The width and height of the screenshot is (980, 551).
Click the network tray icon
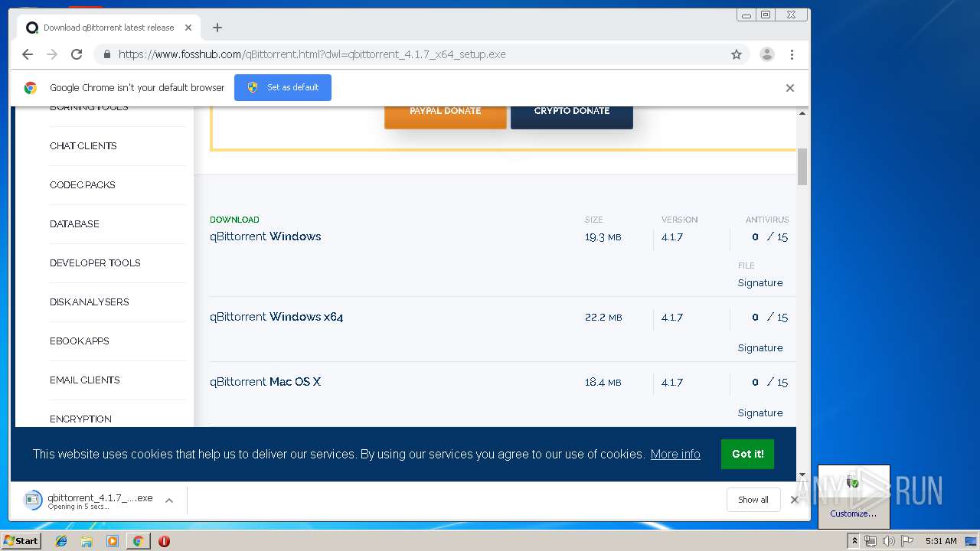[x=871, y=541]
